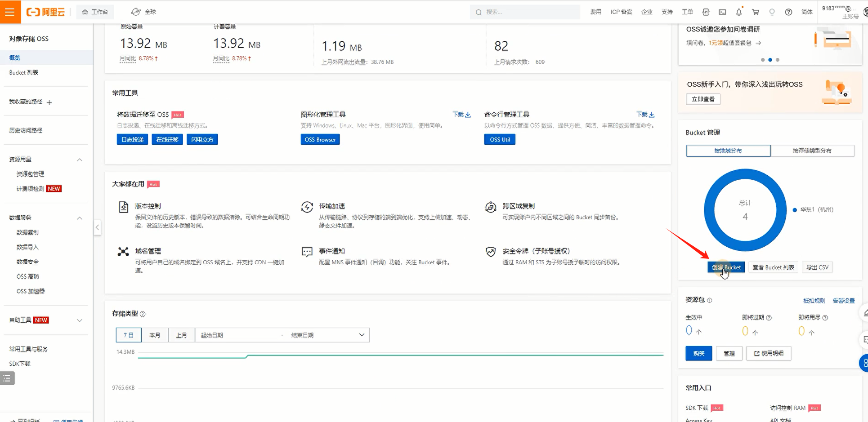868x422 pixels.
Task: Click the 导出 CSV button
Action: [x=817, y=267]
